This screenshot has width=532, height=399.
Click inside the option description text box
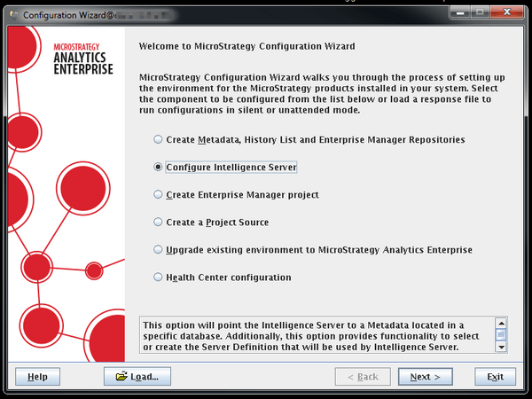pyautogui.click(x=315, y=335)
